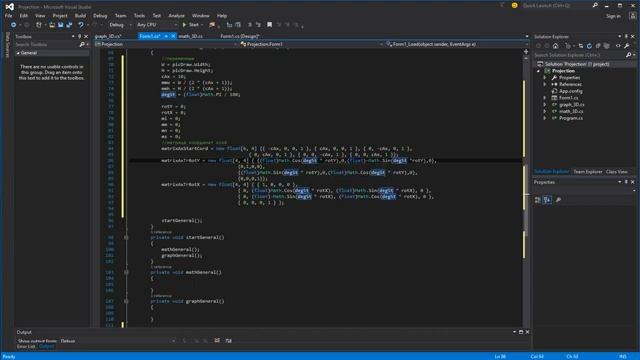Click the Undo arrow icon
The height and width of the screenshot is (360, 640).
pos(81,25)
